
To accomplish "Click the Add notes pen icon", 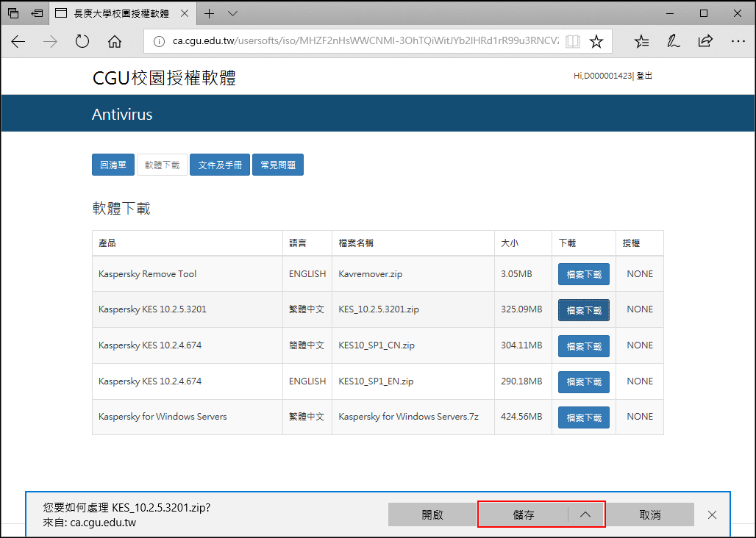I will [x=673, y=42].
